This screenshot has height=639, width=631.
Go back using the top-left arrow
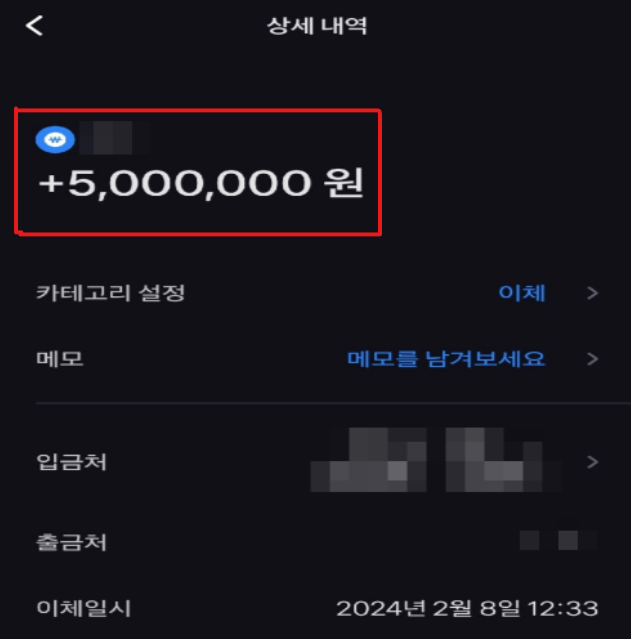[x=34, y=26]
